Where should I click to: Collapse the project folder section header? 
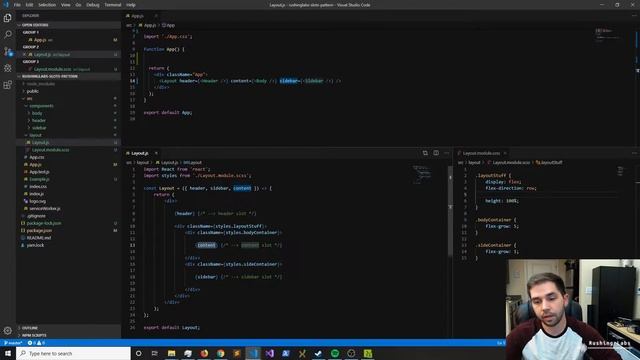[x=69, y=76]
